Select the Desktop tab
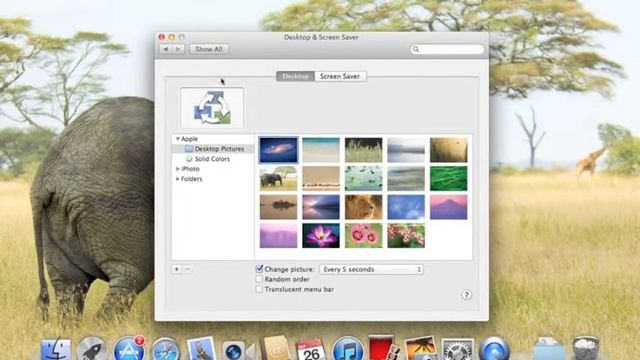Viewport: 640px width, 360px height. click(296, 76)
